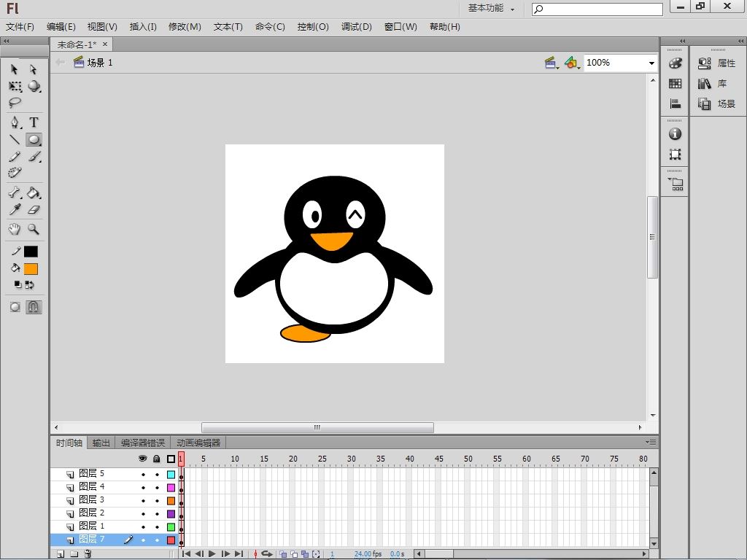Select the Deco tool
Screen dimensions: 747x560
click(15, 172)
